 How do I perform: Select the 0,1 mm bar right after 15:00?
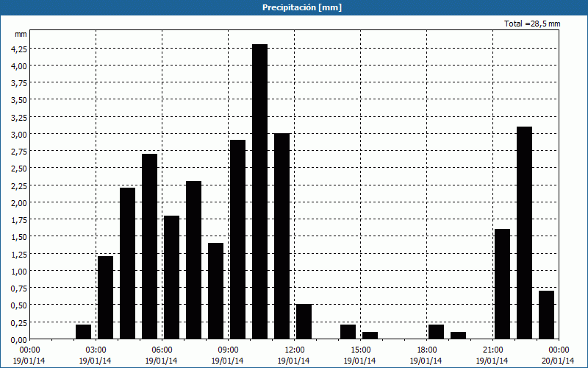coord(370,336)
